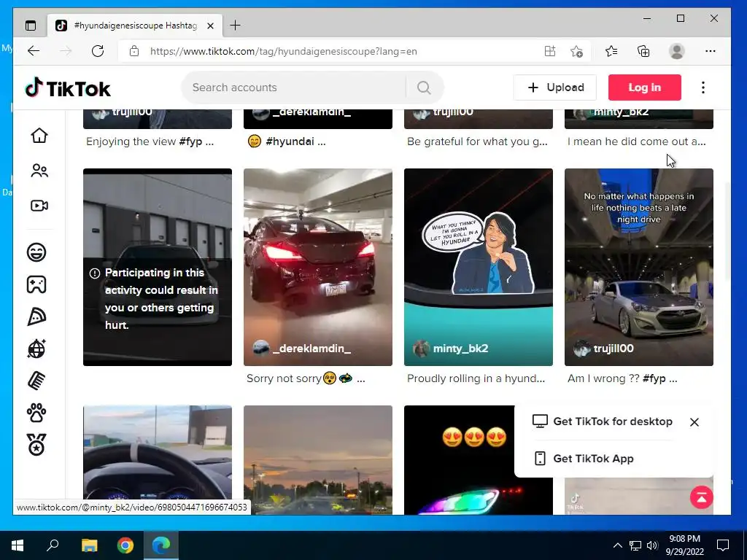Go back with browser back arrow

[x=34, y=51]
